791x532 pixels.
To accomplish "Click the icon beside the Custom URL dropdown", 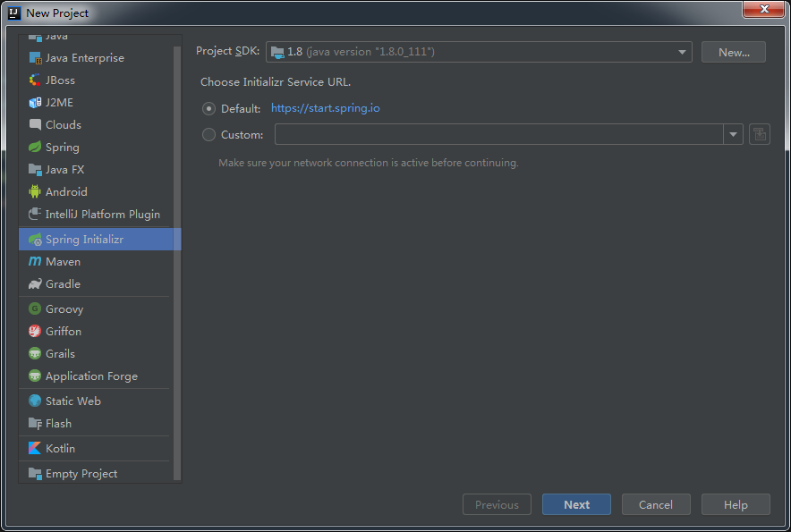I will [758, 134].
